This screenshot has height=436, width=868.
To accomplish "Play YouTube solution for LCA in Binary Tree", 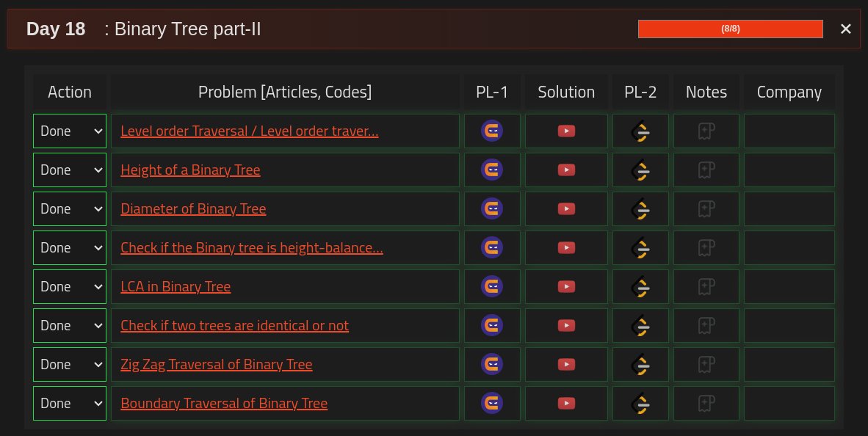I will [566, 286].
